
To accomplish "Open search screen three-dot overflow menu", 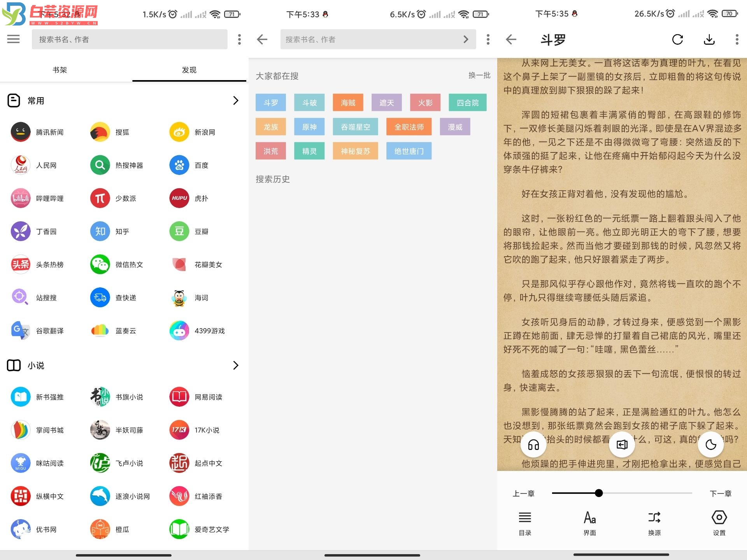I will 488,39.
